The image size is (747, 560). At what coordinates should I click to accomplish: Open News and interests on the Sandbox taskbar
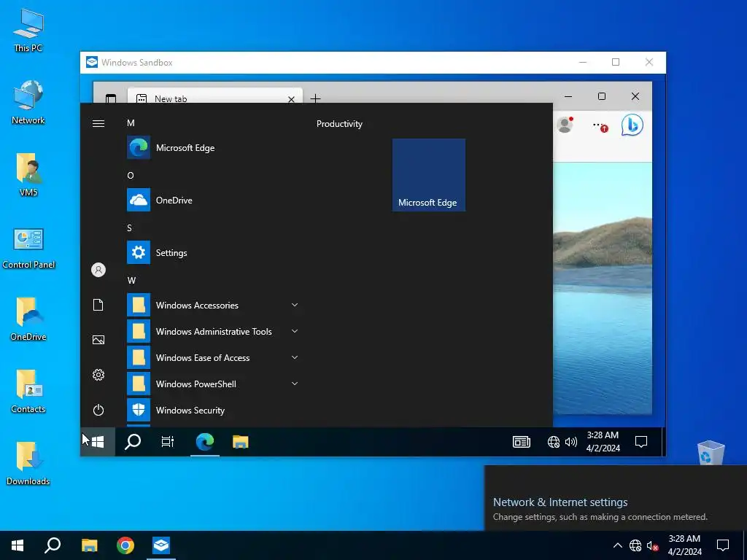pos(521,442)
